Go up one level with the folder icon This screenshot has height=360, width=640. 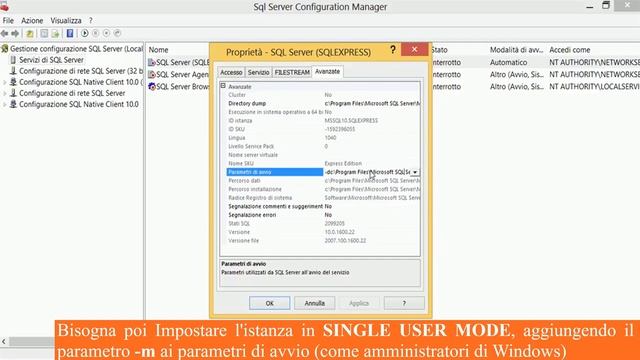pyautogui.click(x=30, y=33)
